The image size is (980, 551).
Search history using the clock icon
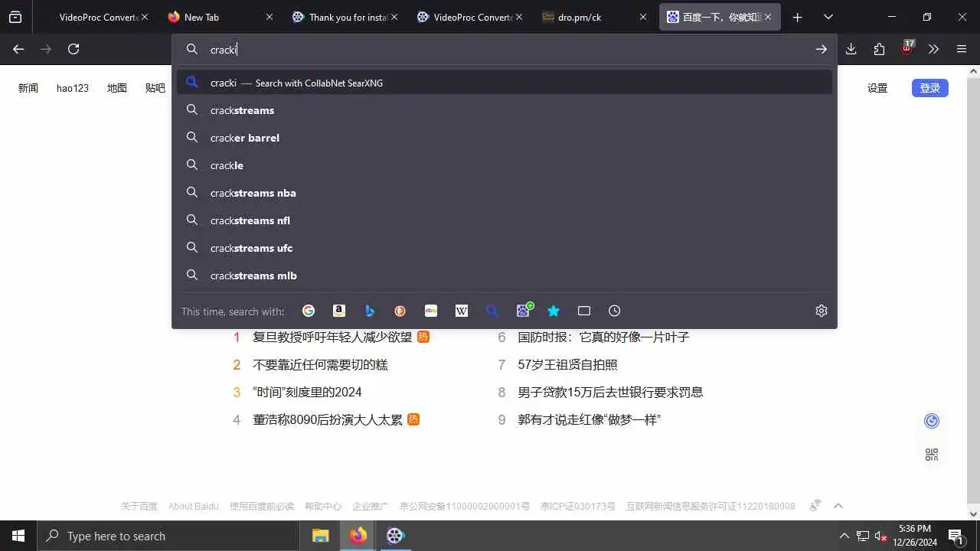[x=615, y=311]
